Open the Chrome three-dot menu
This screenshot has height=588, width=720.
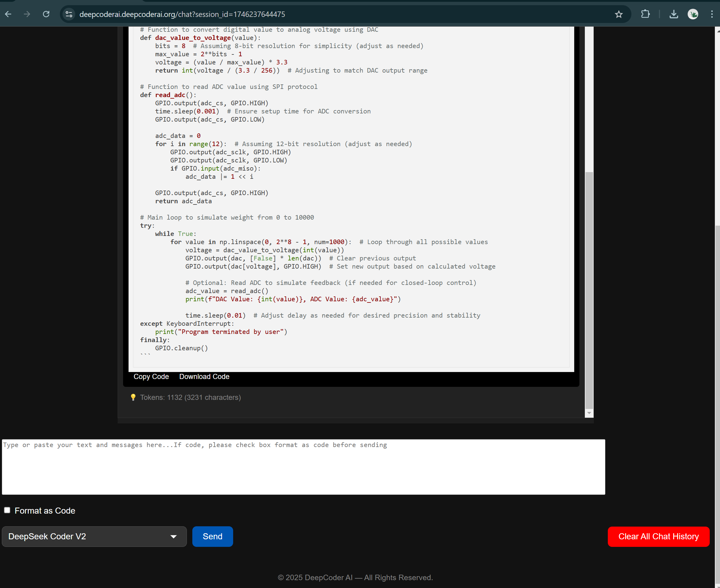coord(712,14)
